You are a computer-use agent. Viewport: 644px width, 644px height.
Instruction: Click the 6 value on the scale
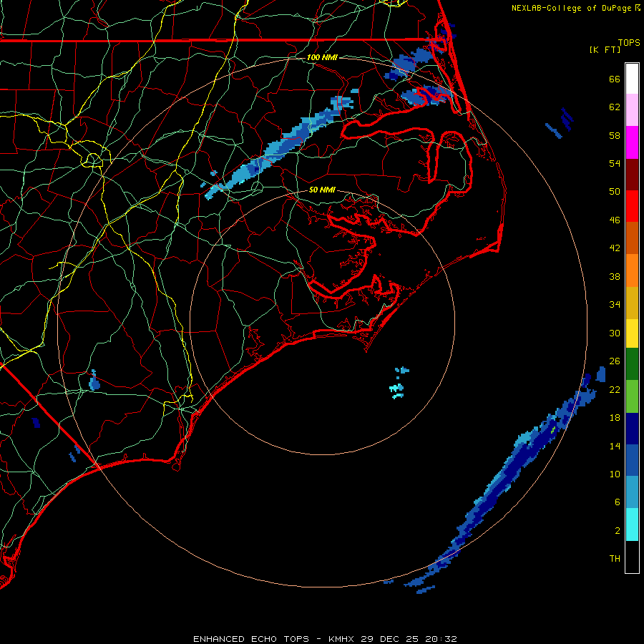(618, 502)
